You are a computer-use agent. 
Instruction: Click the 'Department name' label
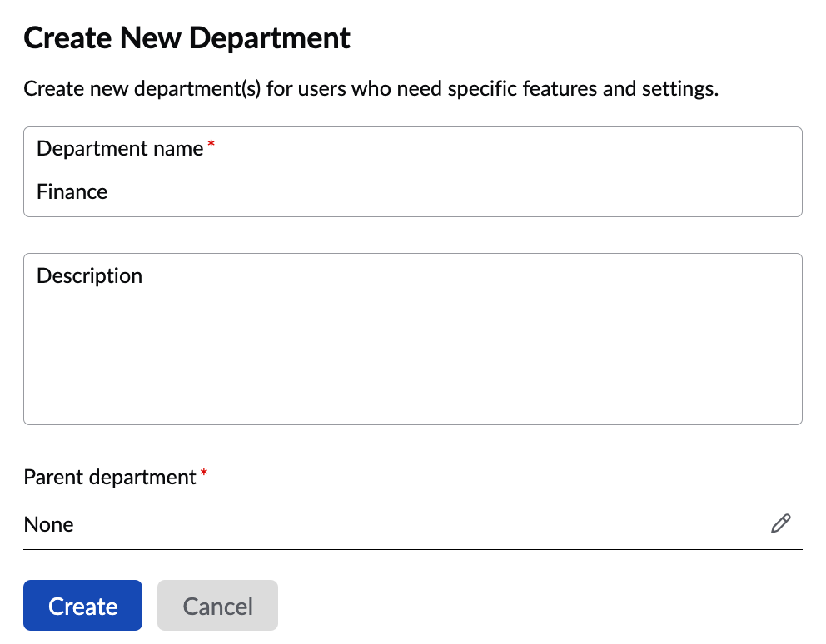(x=120, y=149)
